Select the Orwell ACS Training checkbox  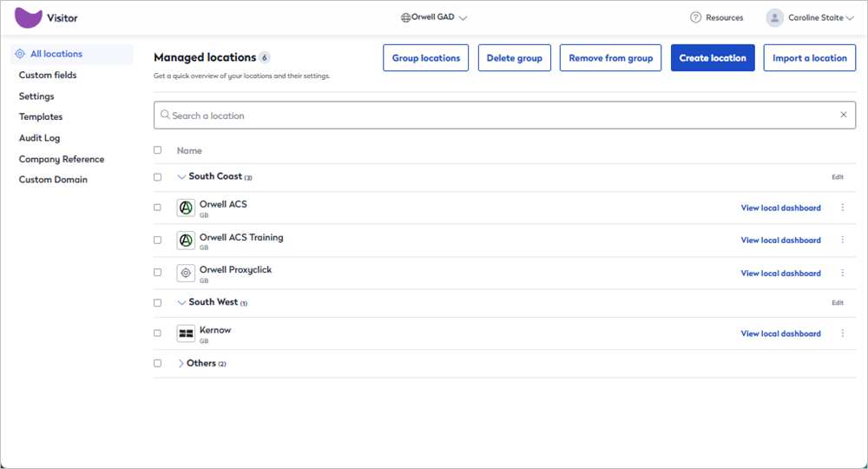tap(158, 241)
